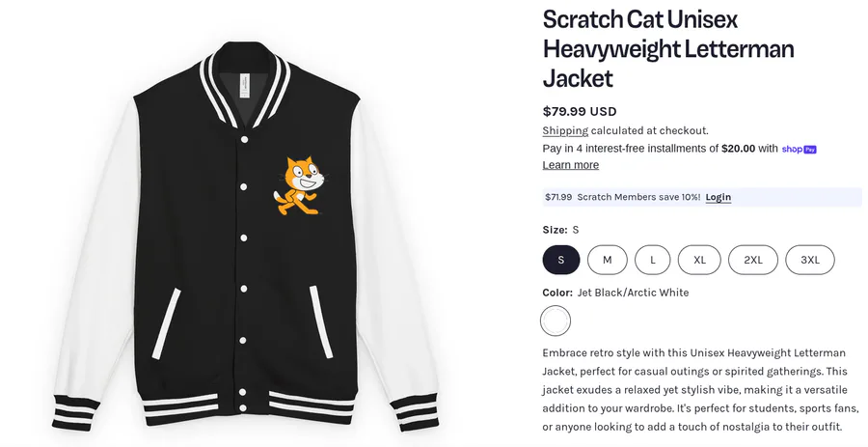
Task: Open the Shipping policy link
Action: [x=565, y=130]
